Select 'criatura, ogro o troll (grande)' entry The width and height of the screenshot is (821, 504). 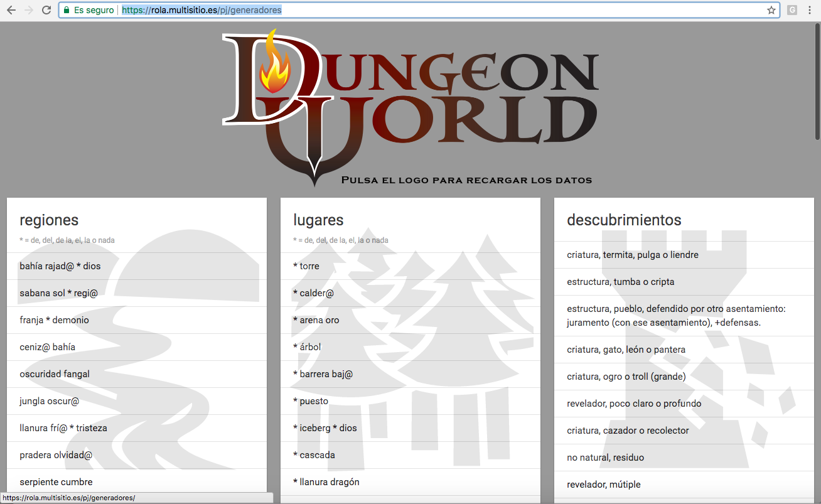point(626,377)
